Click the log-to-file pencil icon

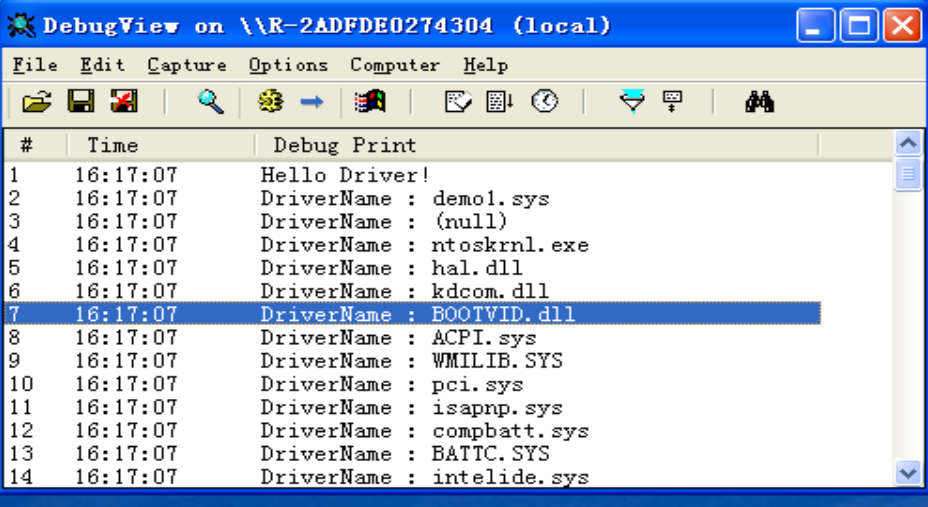pos(459,102)
